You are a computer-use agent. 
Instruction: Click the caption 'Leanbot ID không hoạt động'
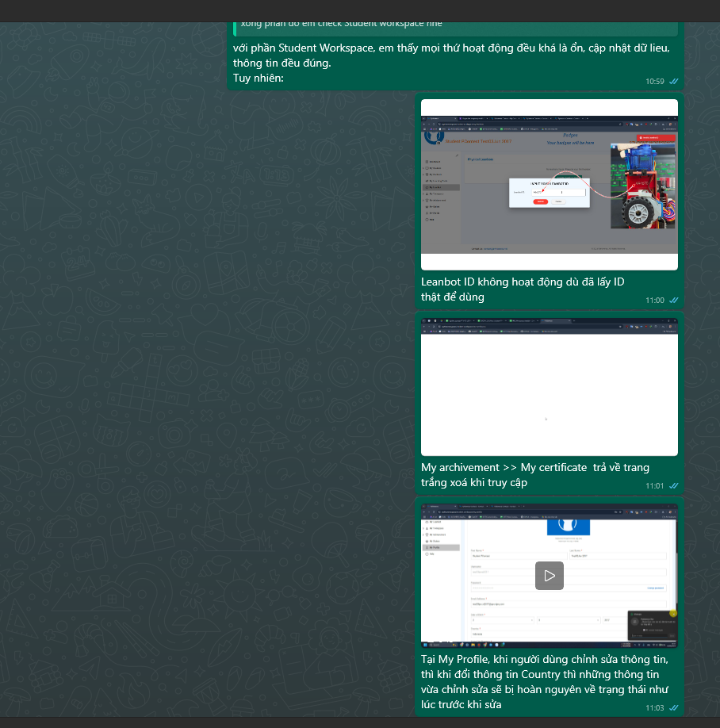click(523, 289)
